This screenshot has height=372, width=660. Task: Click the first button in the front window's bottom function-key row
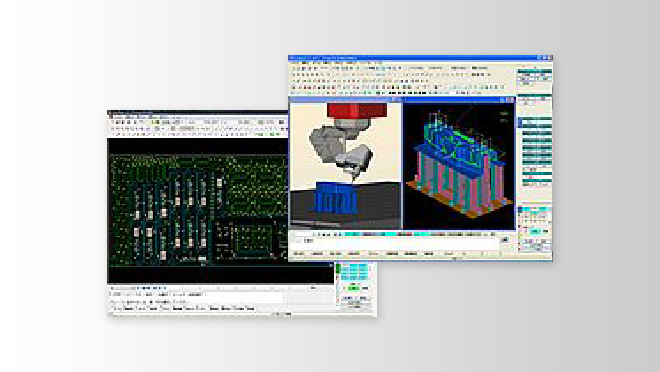tap(298, 254)
